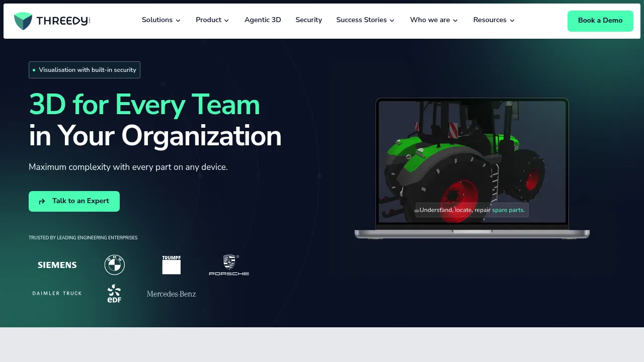Click the Porsche crest logo
644x362 pixels.
(x=229, y=265)
